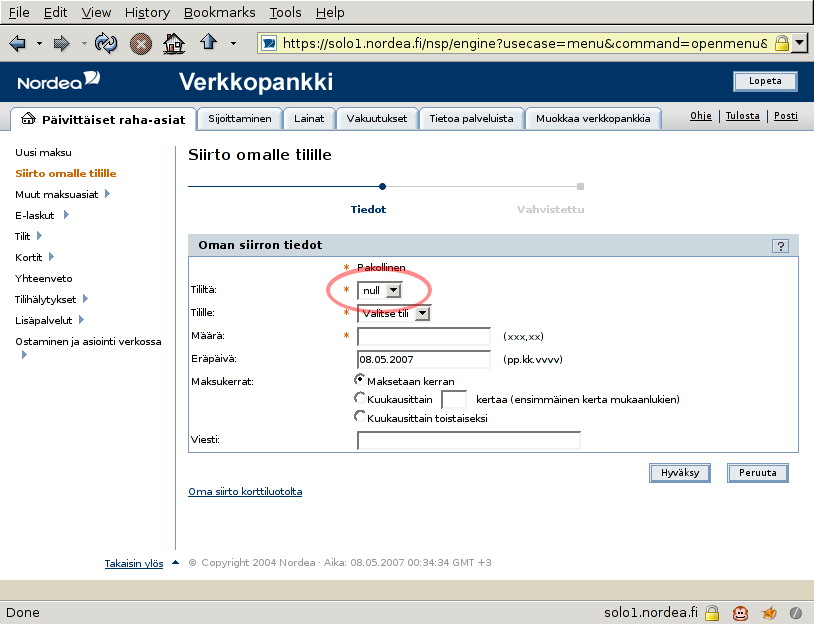Click the padlock icon in status bar

tap(712, 612)
